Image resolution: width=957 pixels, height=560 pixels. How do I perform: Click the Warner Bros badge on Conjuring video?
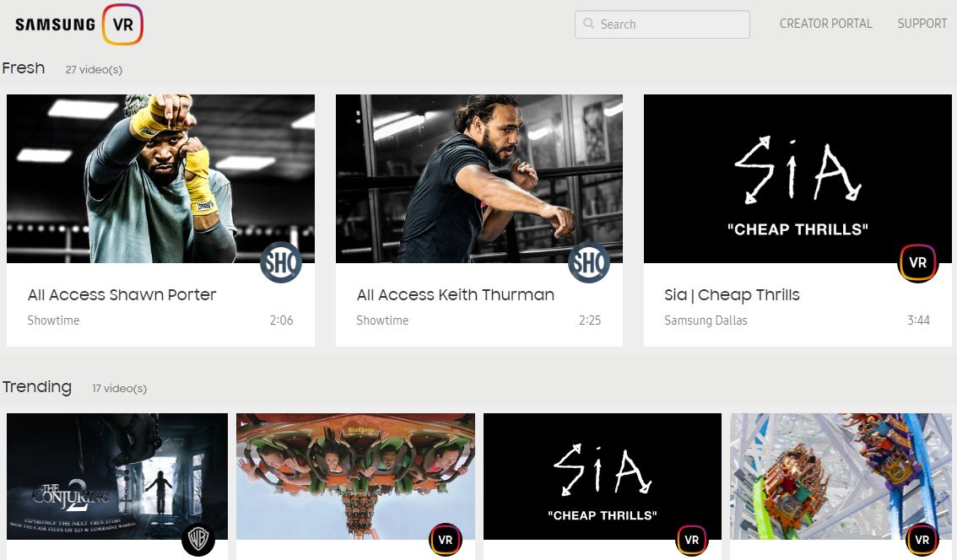point(198,539)
